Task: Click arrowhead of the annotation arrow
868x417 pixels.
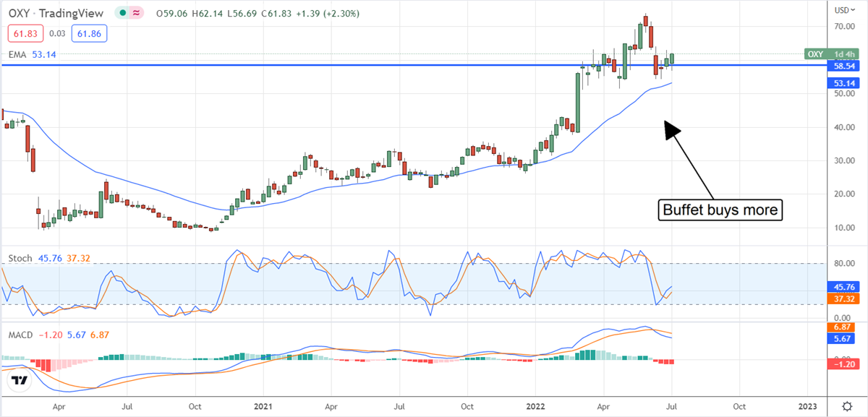Action: pos(671,129)
